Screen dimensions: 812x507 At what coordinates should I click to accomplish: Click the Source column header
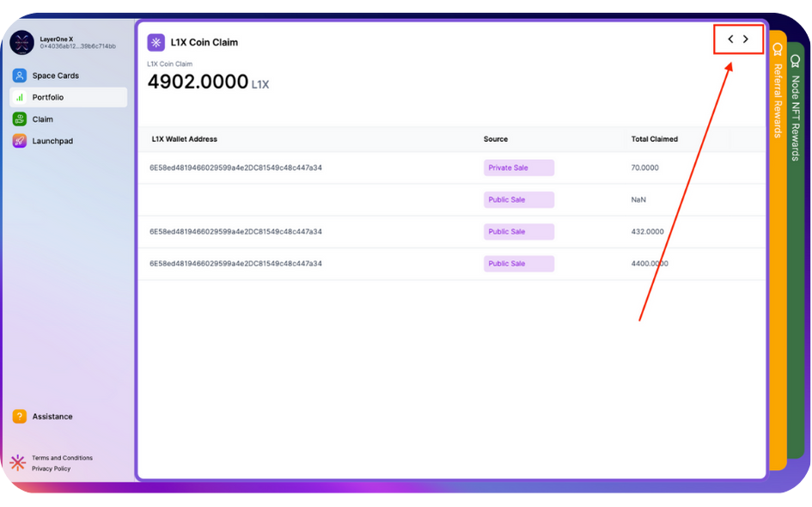(x=496, y=139)
